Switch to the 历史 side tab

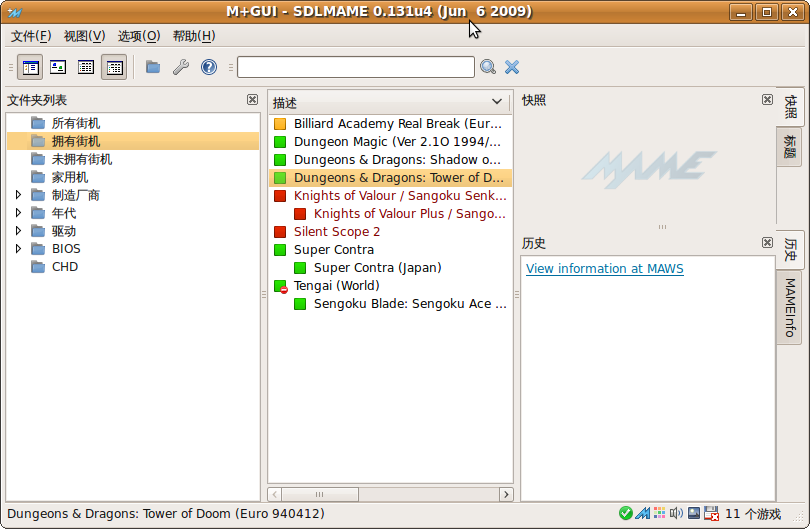pos(790,250)
